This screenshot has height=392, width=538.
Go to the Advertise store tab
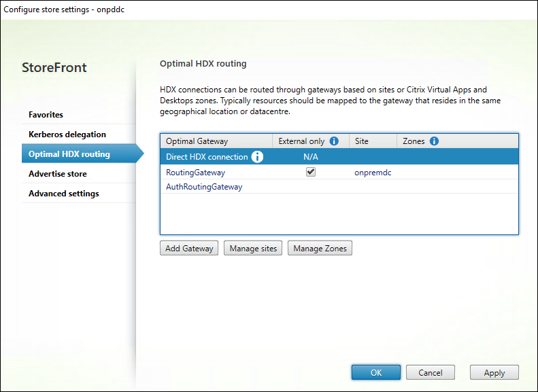pyautogui.click(x=58, y=174)
